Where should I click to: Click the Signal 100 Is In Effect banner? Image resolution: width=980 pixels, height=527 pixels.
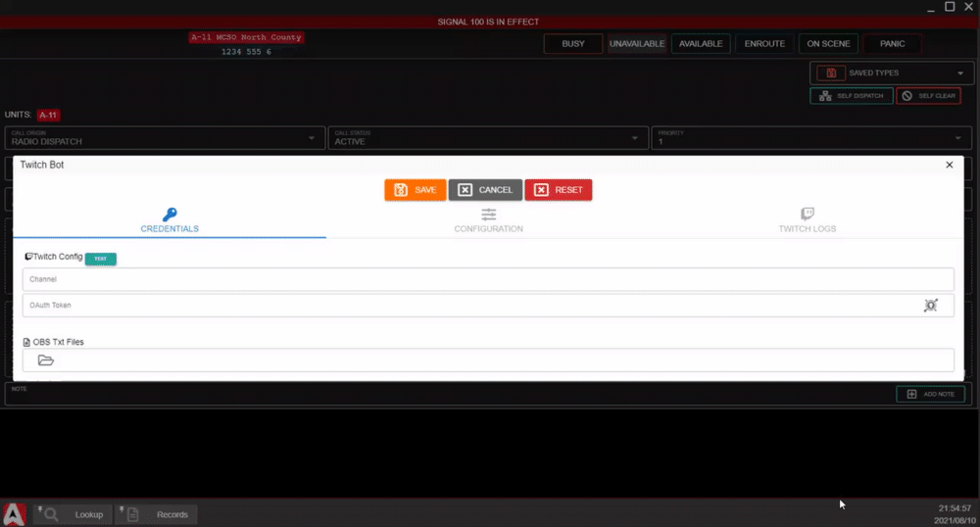tap(488, 22)
